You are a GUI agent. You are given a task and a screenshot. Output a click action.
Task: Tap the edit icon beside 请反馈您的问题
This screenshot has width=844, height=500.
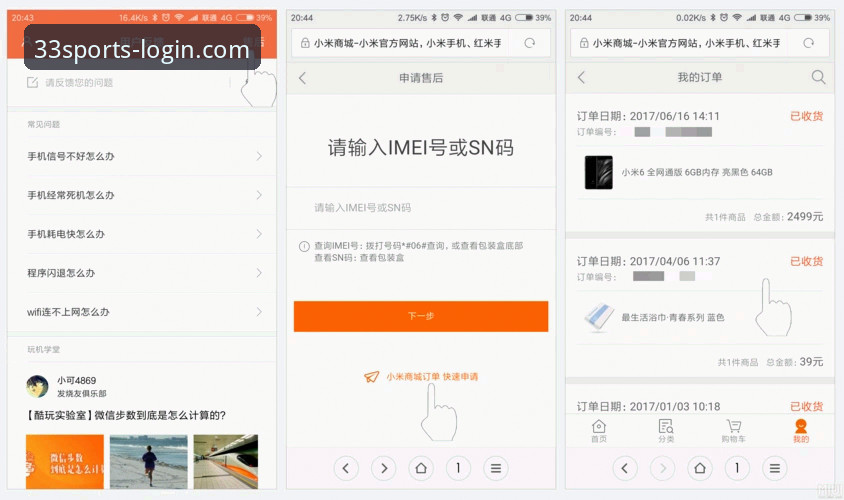click(32, 82)
